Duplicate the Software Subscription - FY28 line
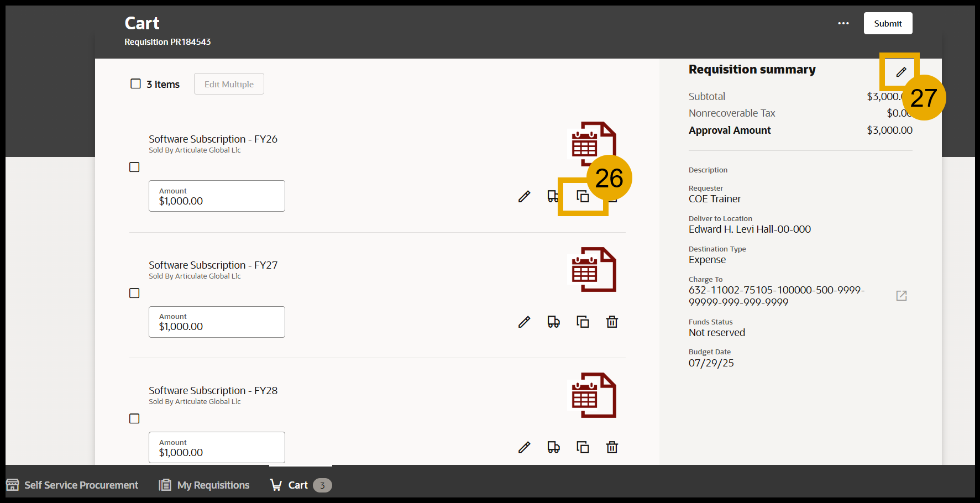The height and width of the screenshot is (503, 980). click(x=583, y=447)
